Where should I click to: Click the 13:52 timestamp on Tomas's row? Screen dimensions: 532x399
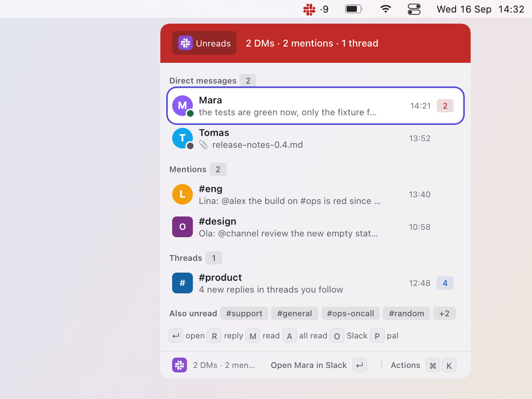[420, 138]
